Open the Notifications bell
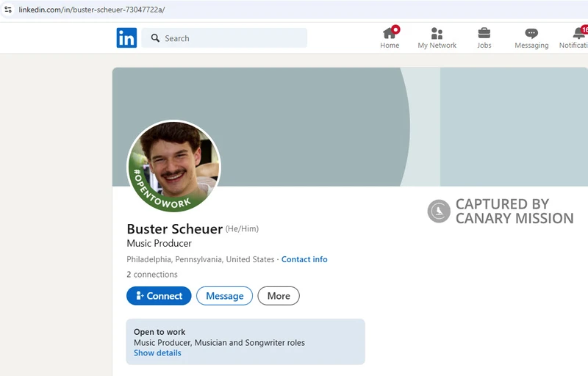The image size is (588, 376). point(574,38)
